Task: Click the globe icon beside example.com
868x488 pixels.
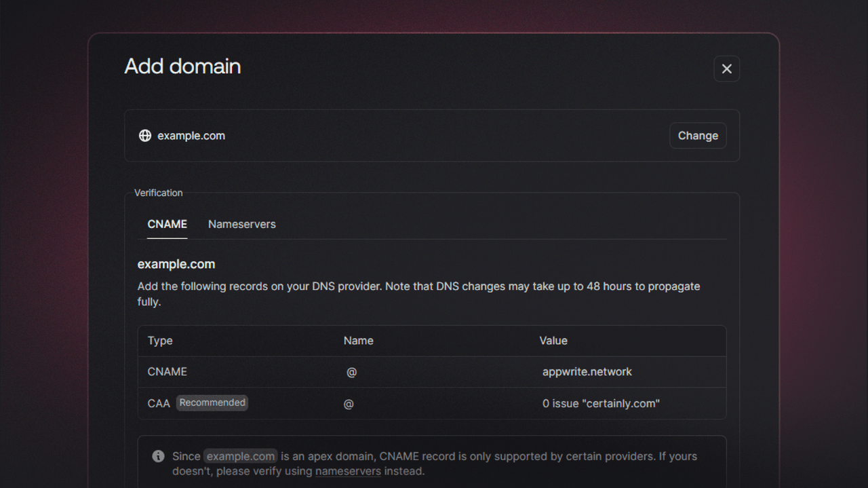Action: (x=145, y=136)
